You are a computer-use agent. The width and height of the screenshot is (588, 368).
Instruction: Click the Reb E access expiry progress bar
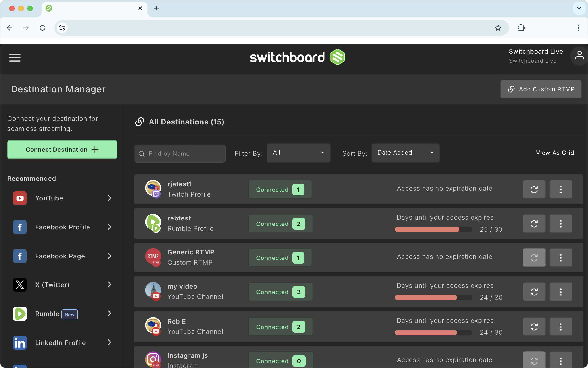click(x=433, y=332)
